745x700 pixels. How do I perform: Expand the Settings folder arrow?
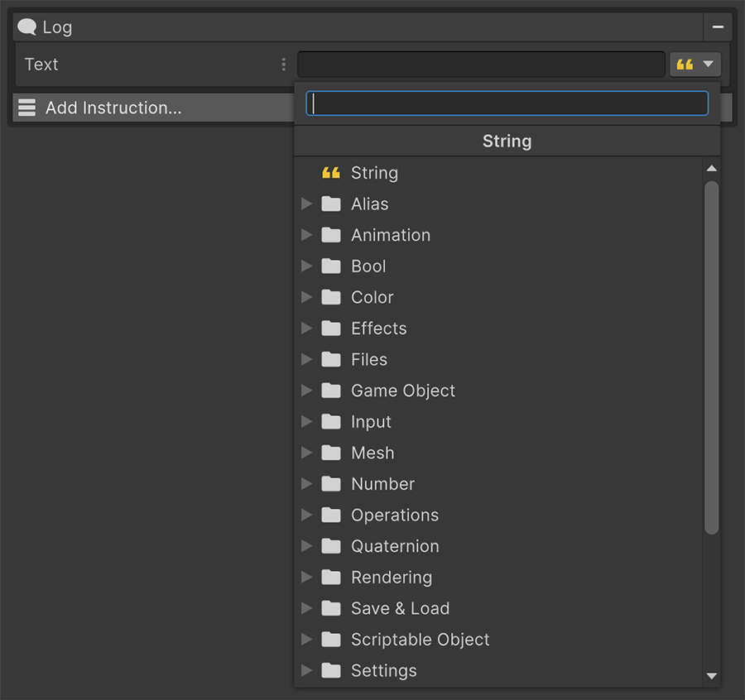[307, 670]
